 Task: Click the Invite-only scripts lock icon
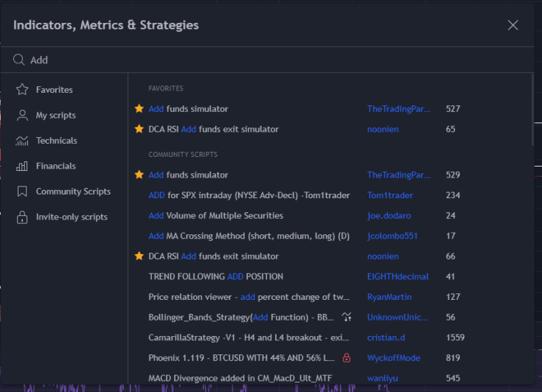22,217
